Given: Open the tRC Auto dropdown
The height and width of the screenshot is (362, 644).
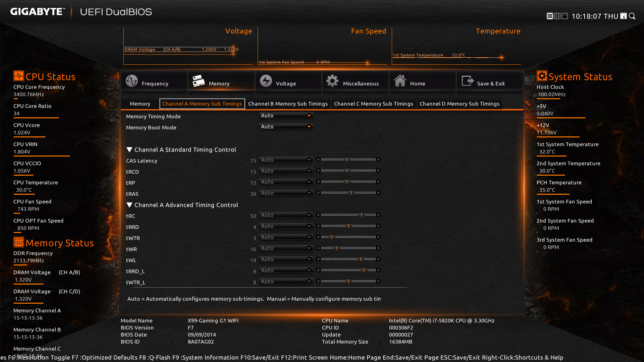Looking at the screenshot, I should coord(286,215).
